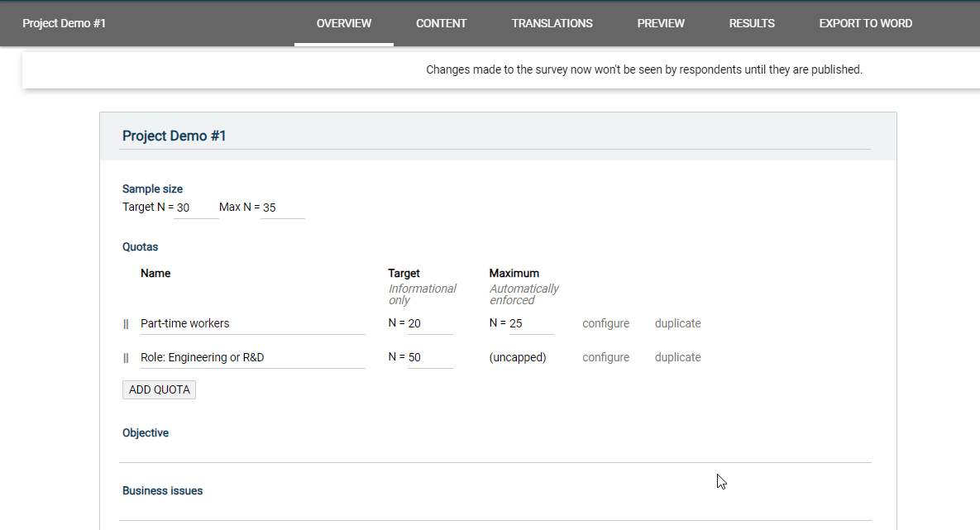This screenshot has width=980, height=530.
Task: Click drag handle beside Part-time workers quota
Action: tap(126, 324)
